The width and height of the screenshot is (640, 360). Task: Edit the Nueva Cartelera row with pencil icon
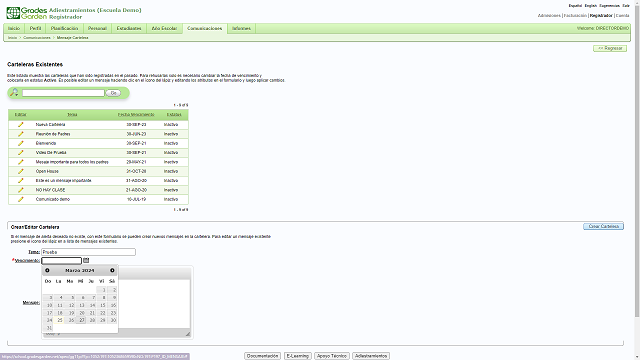pyautogui.click(x=20, y=124)
